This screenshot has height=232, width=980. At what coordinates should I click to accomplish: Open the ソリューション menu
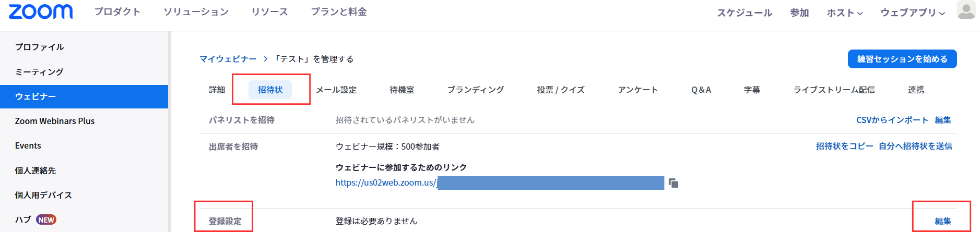pyautogui.click(x=196, y=11)
